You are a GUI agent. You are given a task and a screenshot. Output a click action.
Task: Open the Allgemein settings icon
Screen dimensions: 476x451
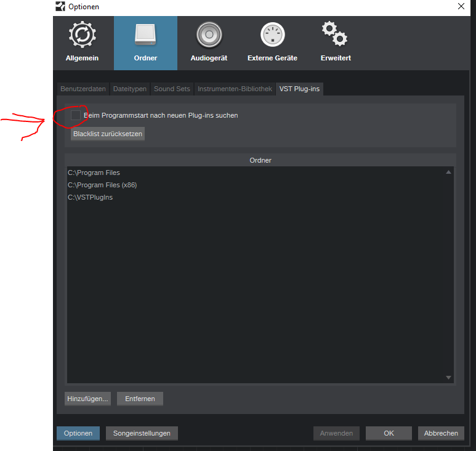pyautogui.click(x=82, y=36)
